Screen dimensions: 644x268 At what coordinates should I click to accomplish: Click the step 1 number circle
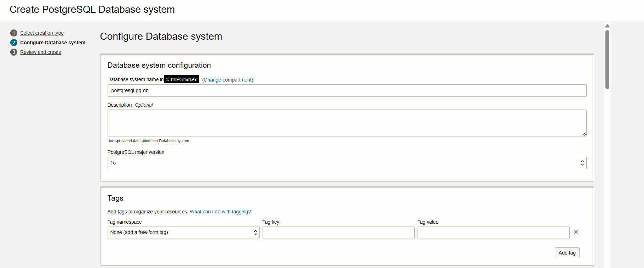pyautogui.click(x=14, y=33)
